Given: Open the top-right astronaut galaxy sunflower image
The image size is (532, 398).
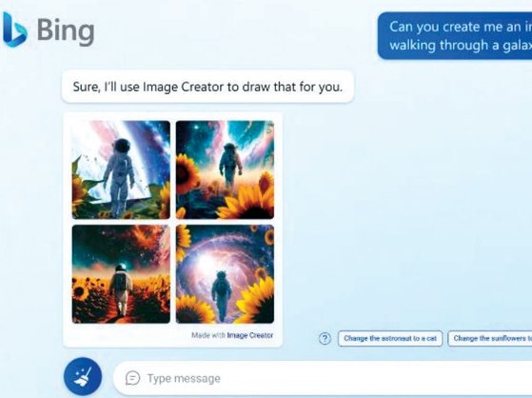Looking at the screenshot, I should point(225,169).
